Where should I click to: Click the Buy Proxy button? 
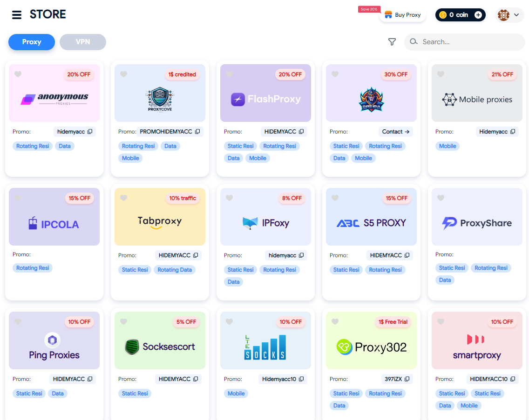402,15
